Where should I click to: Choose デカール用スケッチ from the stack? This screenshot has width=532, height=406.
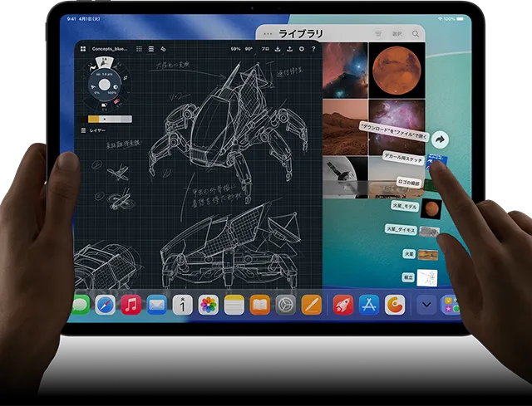pyautogui.click(x=403, y=158)
